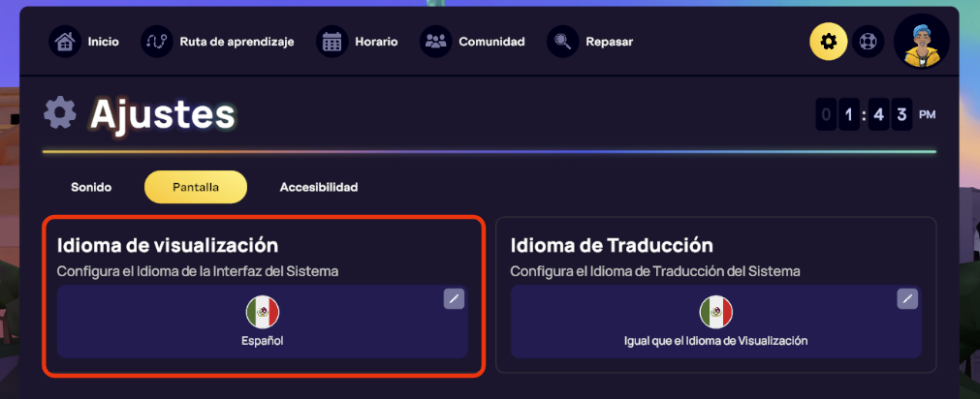Open the Ruta de aprendizaje route icon
This screenshot has height=399, width=980.
click(x=157, y=42)
